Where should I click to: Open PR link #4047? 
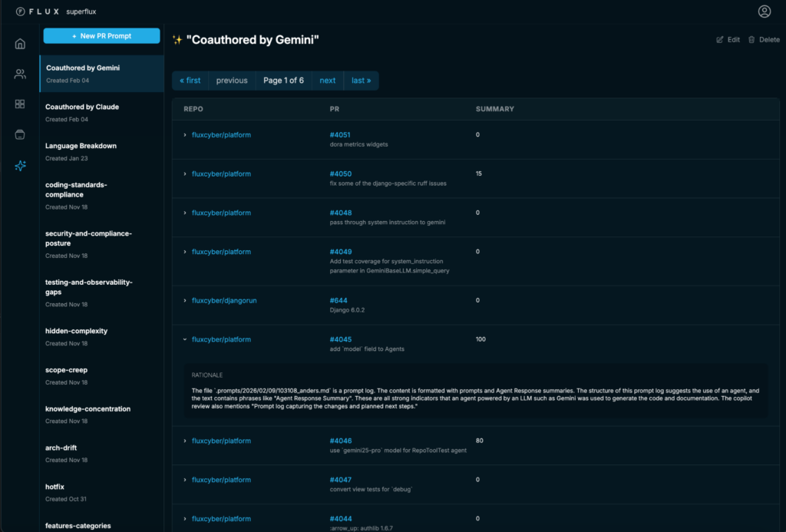(340, 480)
